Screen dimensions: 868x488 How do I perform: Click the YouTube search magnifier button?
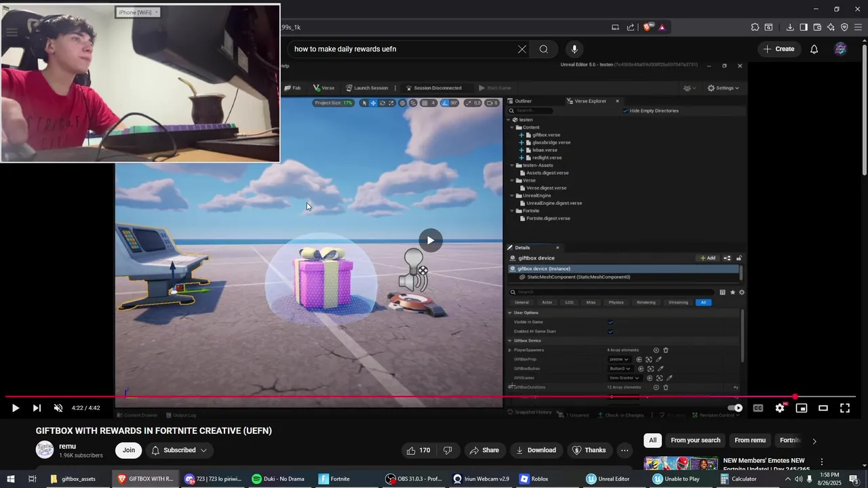point(544,49)
